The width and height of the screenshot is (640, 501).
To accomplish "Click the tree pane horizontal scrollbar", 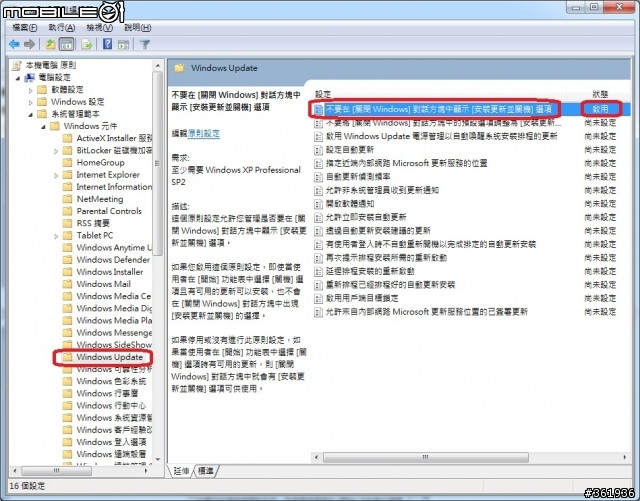I will (56, 471).
